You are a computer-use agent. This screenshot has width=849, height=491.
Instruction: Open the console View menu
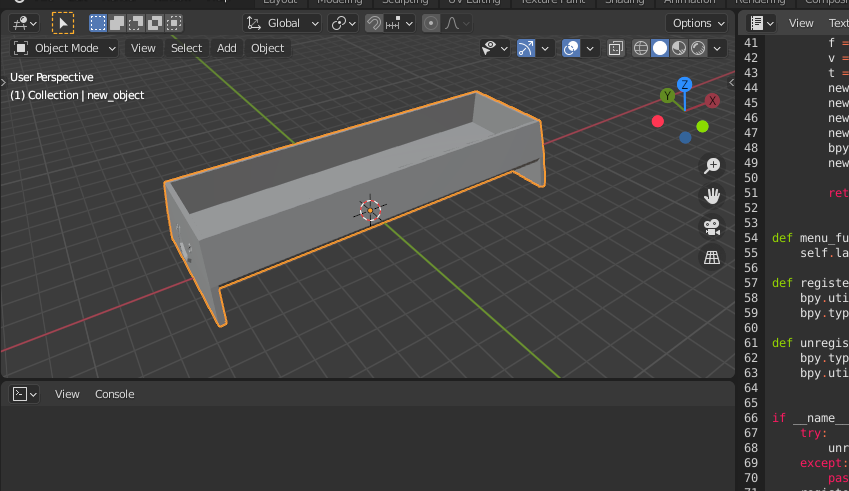point(67,394)
